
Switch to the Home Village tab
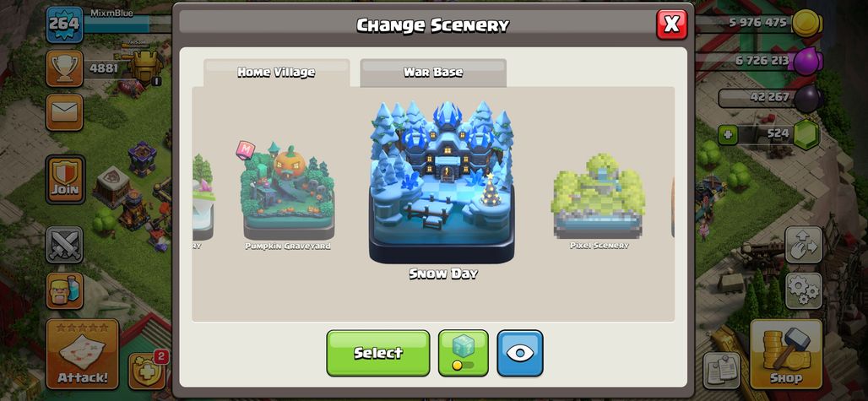click(276, 73)
